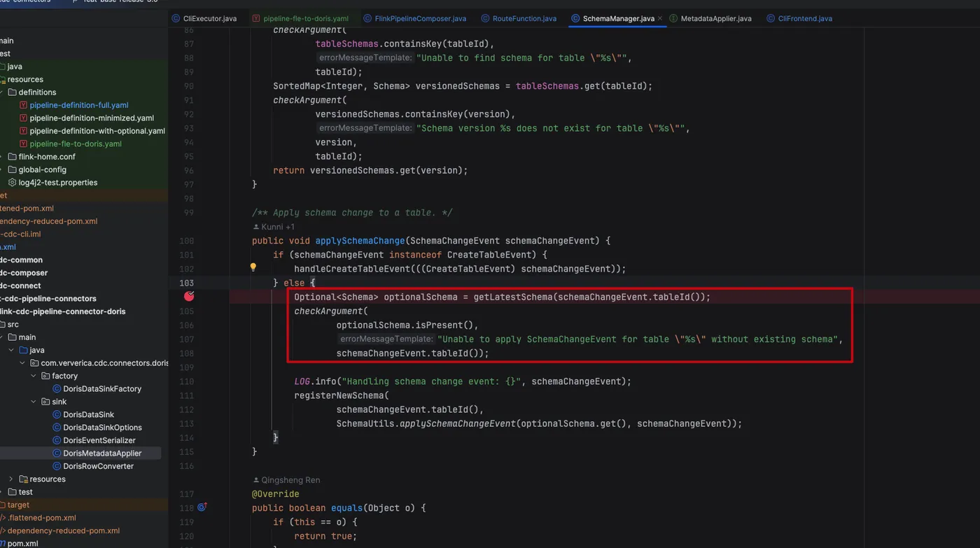Switch to the MetadataApplier.java tab
Image resolution: width=980 pixels, height=548 pixels.
710,18
